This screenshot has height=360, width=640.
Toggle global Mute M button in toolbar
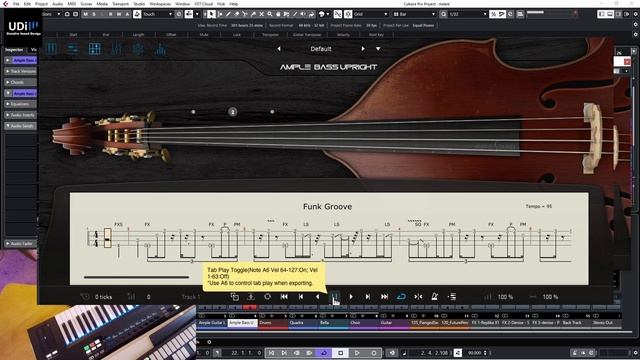pyautogui.click(x=86, y=14)
